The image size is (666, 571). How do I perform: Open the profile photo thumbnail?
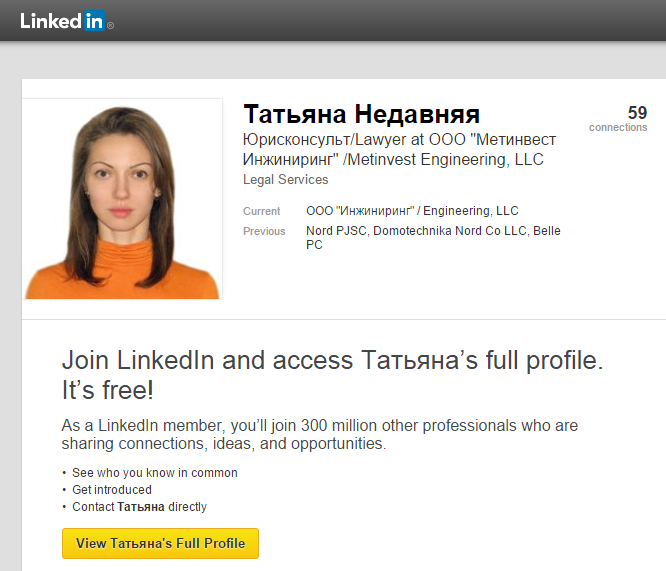coord(123,199)
